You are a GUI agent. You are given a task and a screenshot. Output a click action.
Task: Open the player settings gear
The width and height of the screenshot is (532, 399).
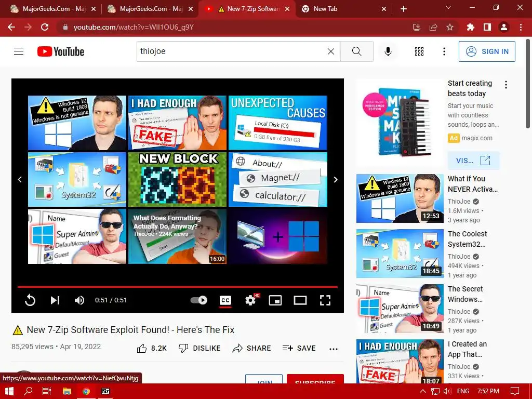[x=250, y=300]
